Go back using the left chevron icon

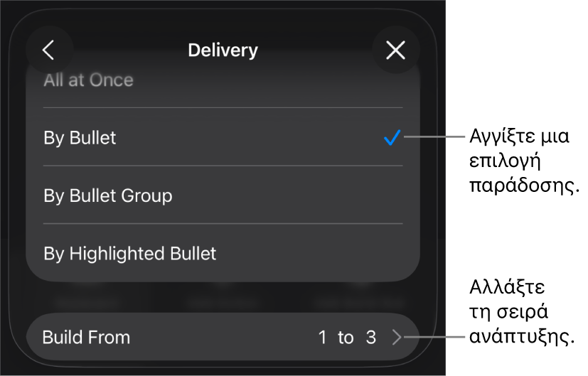(x=49, y=50)
